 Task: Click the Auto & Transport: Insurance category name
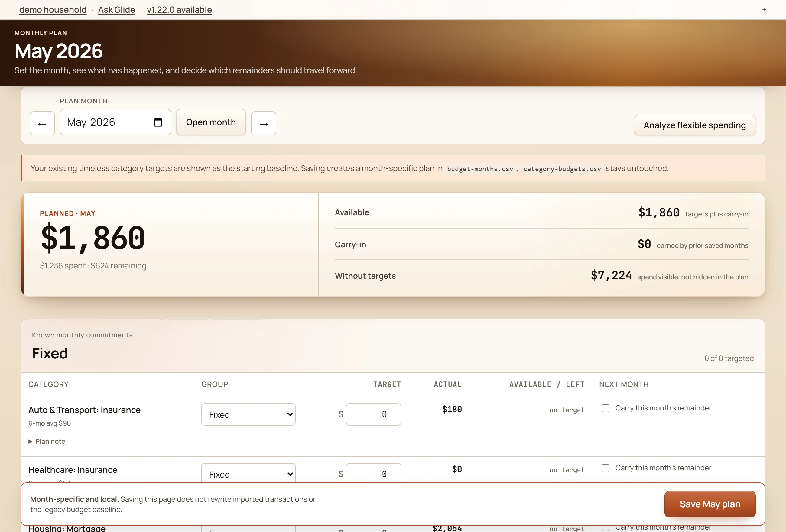[x=85, y=410]
